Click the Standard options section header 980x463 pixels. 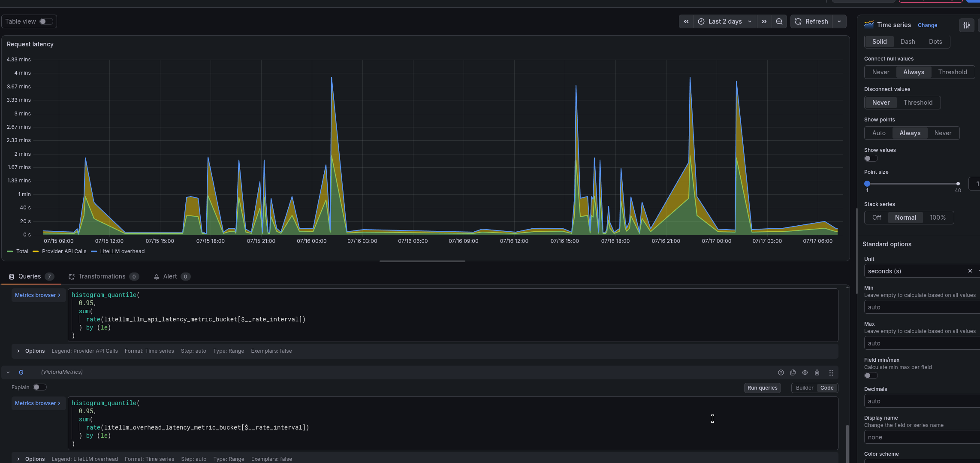(x=887, y=244)
